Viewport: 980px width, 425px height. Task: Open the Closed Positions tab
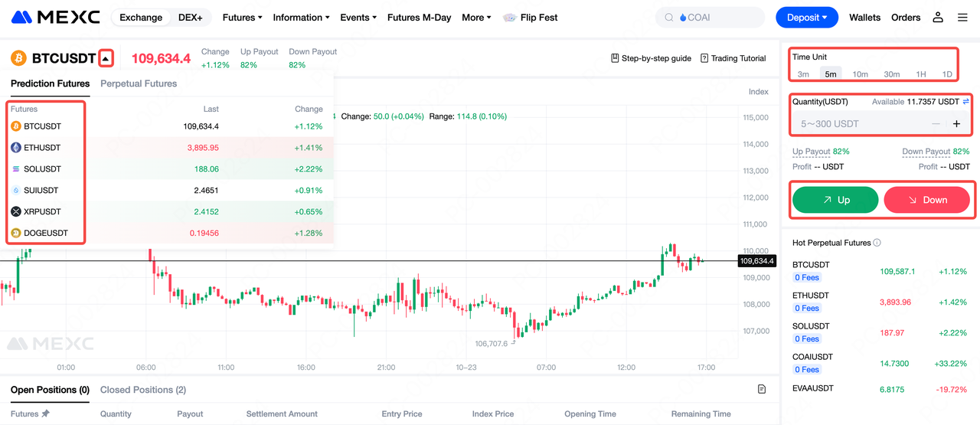143,390
